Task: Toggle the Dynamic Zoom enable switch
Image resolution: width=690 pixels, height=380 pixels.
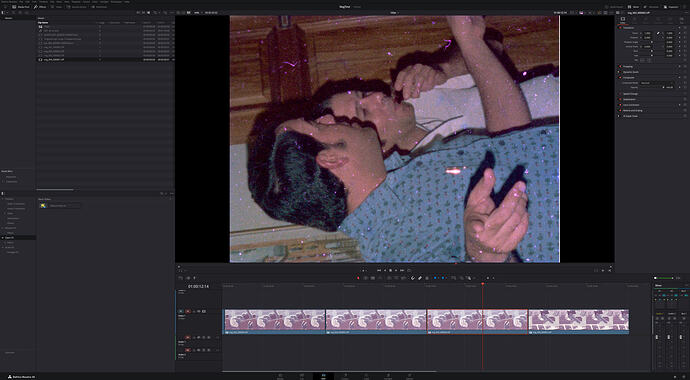Action: (x=620, y=72)
